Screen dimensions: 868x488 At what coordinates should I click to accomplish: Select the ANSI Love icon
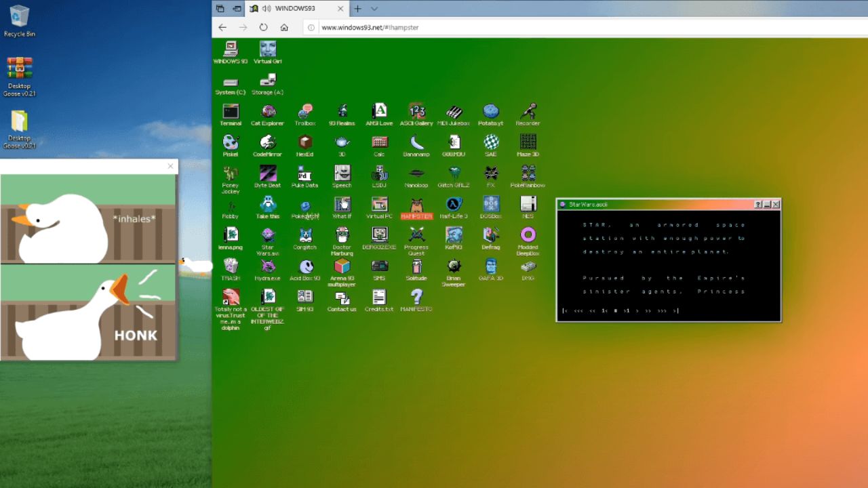(379, 114)
